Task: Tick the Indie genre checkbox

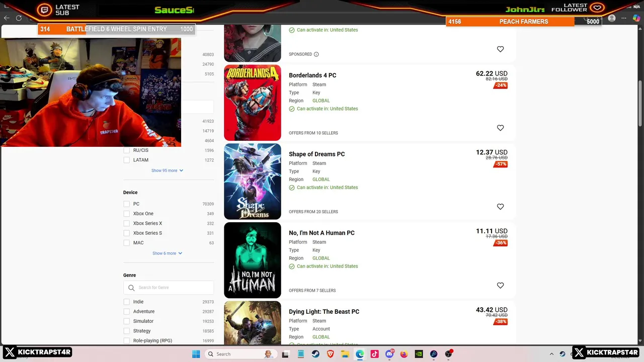Action: coord(126,302)
